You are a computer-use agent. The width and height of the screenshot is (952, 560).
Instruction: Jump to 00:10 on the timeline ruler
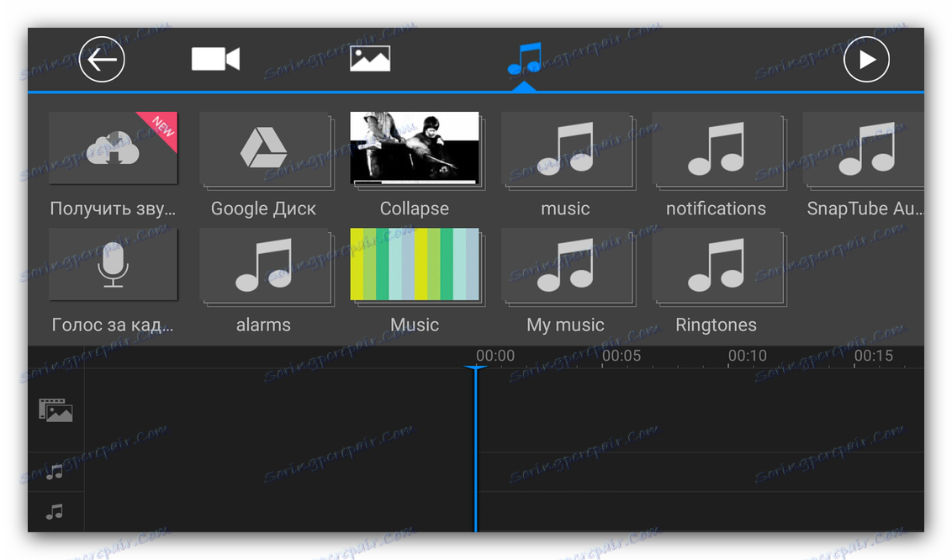[748, 356]
